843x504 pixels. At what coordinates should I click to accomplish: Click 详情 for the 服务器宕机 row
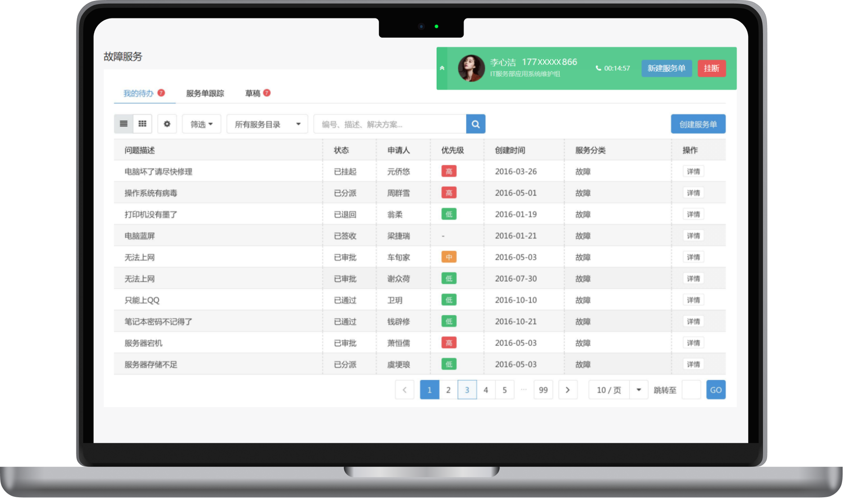click(693, 342)
